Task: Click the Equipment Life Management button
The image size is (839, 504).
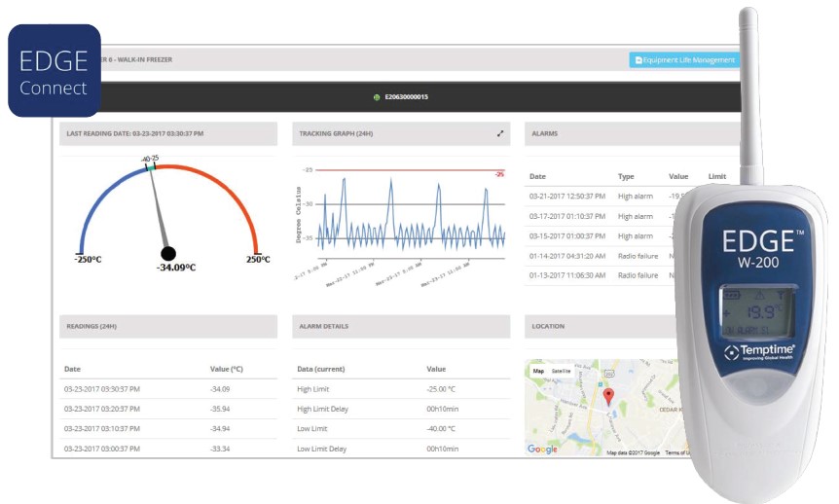Action: [x=684, y=60]
